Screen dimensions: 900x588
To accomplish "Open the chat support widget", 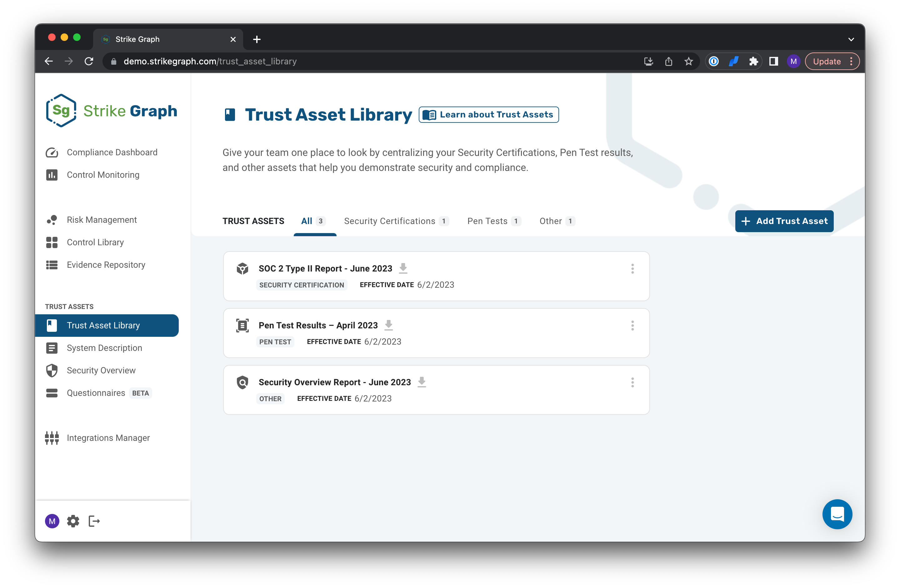I will [x=837, y=514].
